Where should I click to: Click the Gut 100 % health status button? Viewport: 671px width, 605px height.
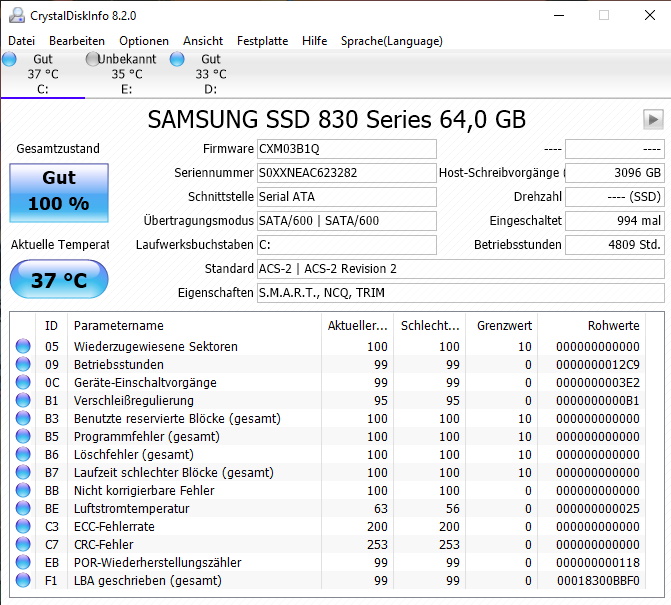click(x=59, y=193)
